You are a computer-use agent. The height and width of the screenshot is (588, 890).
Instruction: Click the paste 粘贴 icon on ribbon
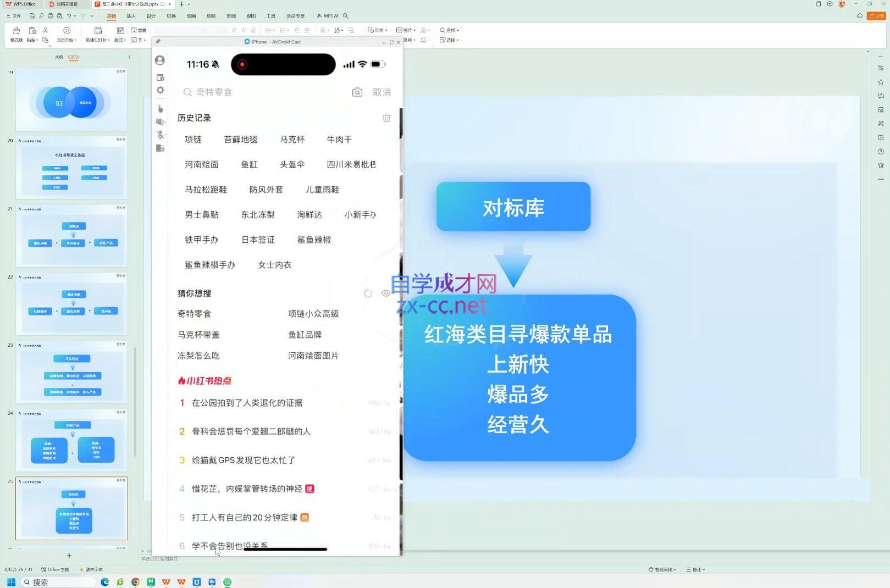point(31,34)
